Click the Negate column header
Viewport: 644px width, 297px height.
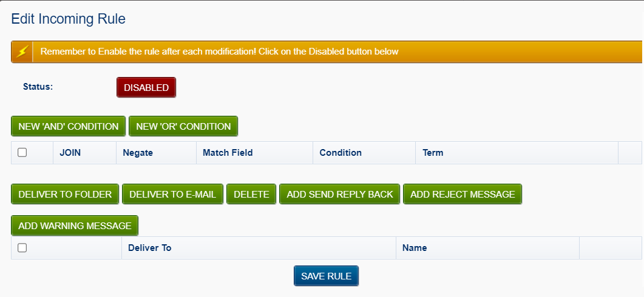(x=138, y=153)
